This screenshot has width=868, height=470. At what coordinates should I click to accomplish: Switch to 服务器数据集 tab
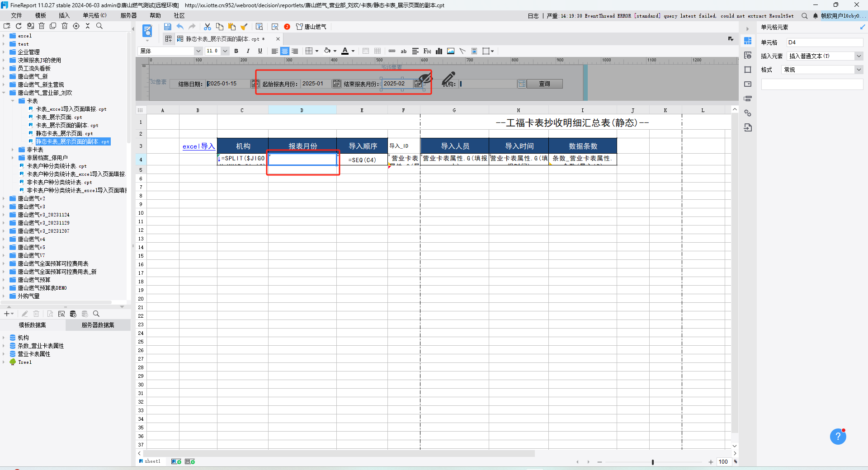pos(98,325)
